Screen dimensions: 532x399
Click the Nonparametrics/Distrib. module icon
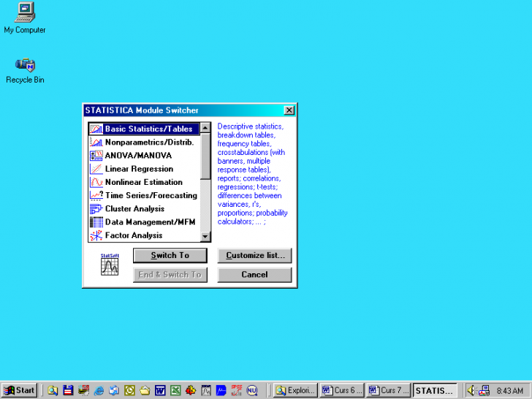[x=96, y=142]
